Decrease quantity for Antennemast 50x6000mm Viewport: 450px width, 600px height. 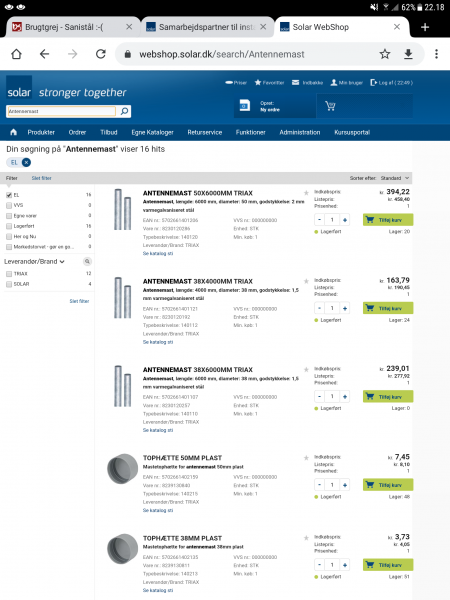click(x=320, y=220)
